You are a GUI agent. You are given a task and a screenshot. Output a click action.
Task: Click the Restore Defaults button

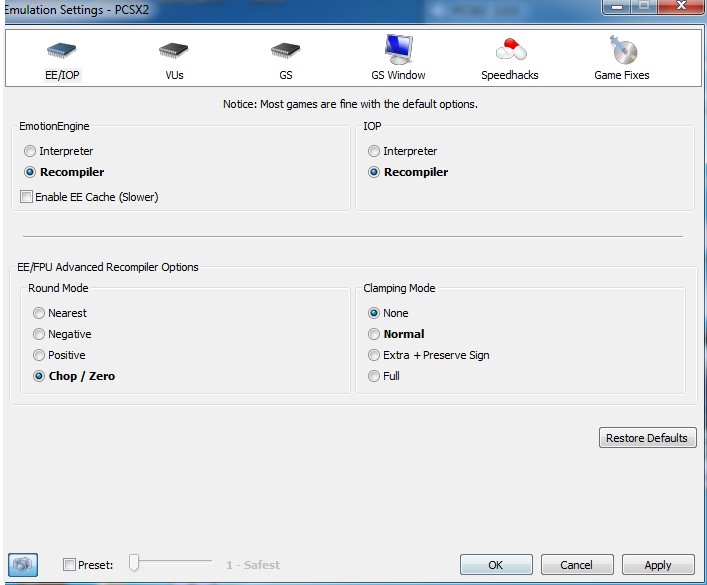(x=647, y=438)
